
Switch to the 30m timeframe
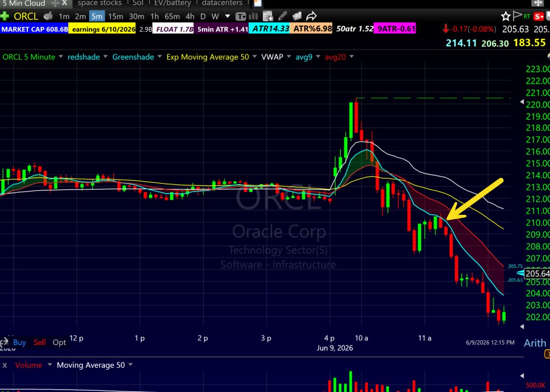click(137, 16)
